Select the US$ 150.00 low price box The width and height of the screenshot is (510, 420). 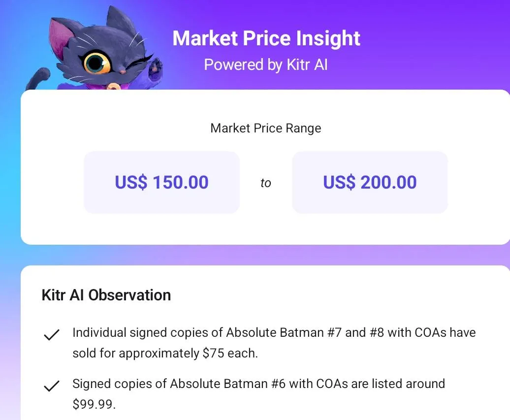(161, 183)
